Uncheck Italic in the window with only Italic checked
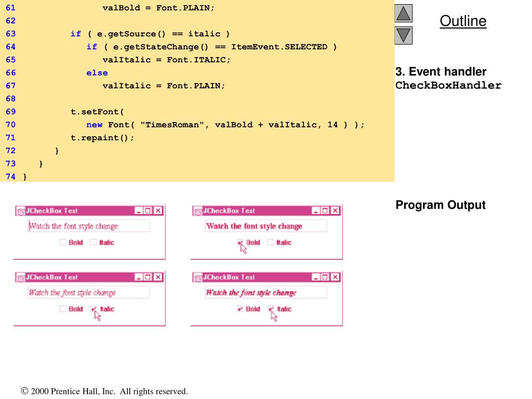 pos(94,309)
